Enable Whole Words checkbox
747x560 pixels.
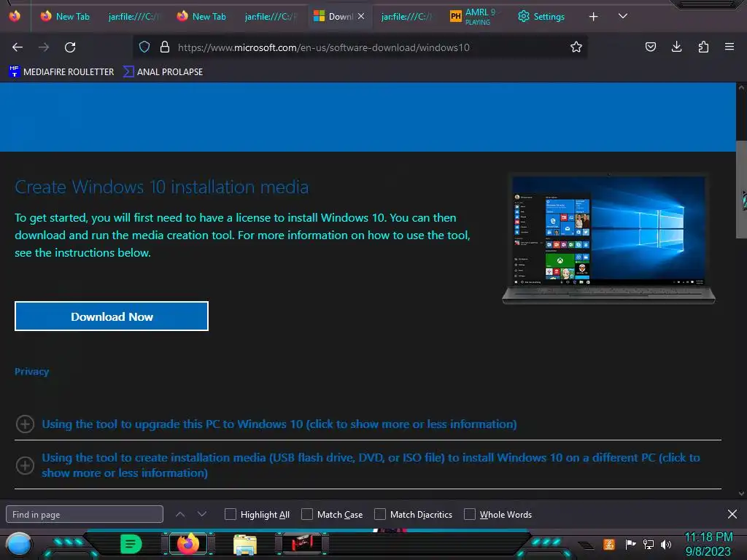click(470, 514)
